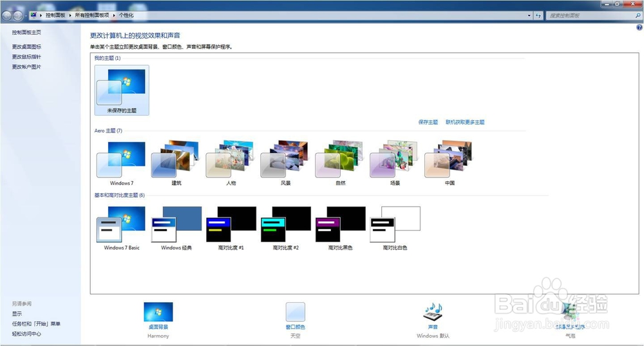Viewport: 644px width, 346px height.
Task: Open 桌面背景 (Harmony) settings
Action: [158, 320]
